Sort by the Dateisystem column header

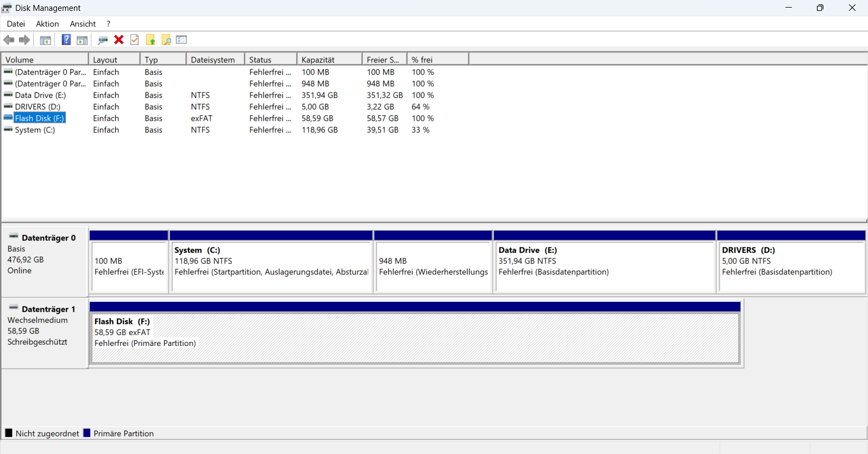(x=216, y=59)
